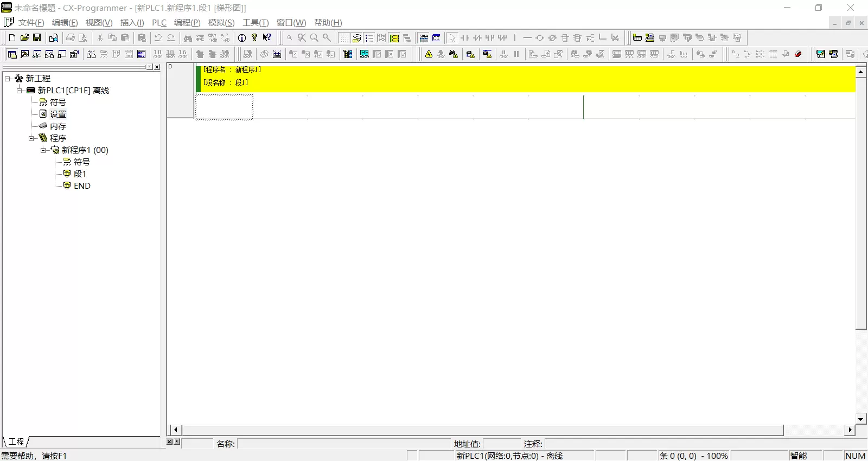Collapse the 新PLC1[CP1E] tree node
The image size is (868, 461).
tap(20, 91)
